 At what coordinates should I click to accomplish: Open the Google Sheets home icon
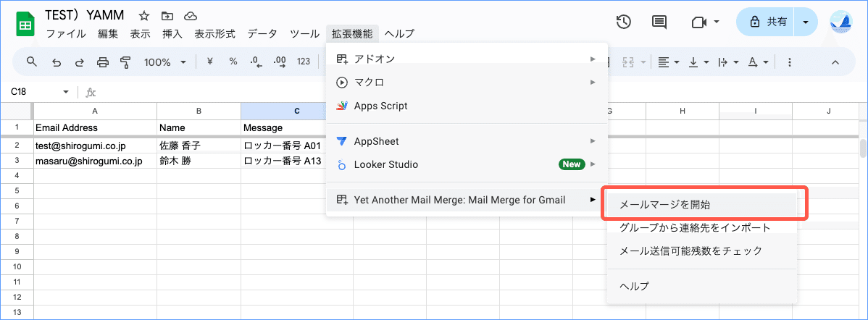coord(25,25)
